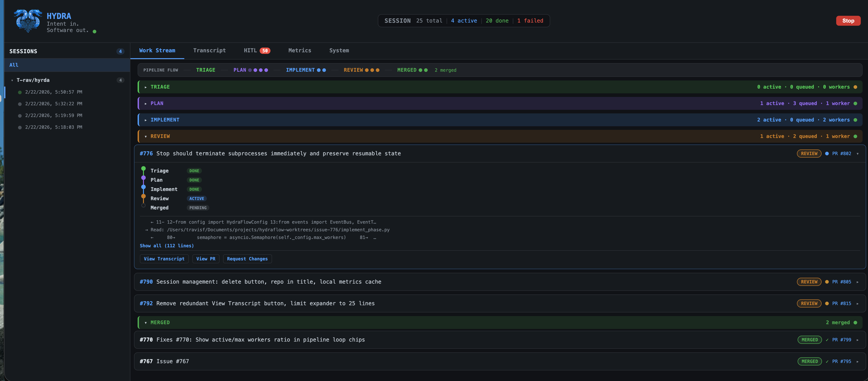Expand issue #792 card chevron
This screenshot has width=868, height=381.
[x=857, y=304]
